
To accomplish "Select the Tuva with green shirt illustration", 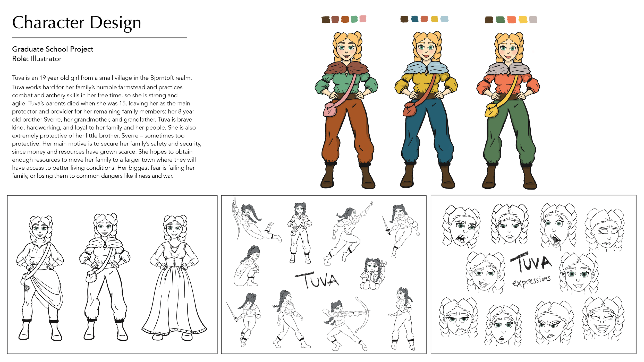I will point(346,110).
